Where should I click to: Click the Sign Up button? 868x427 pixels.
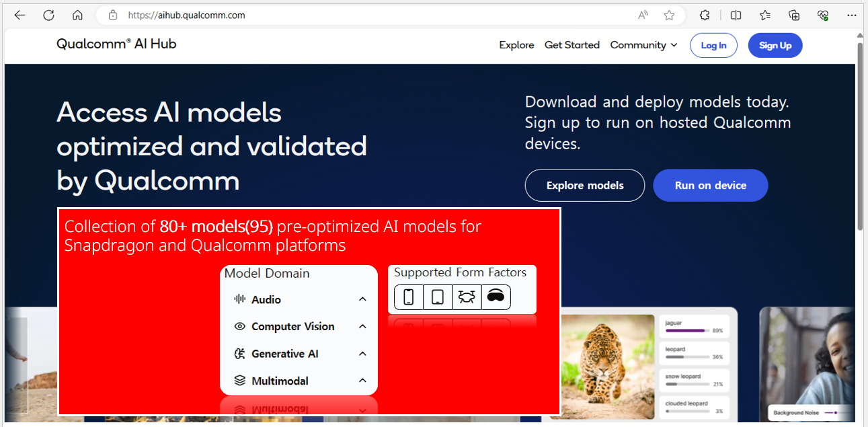point(775,45)
